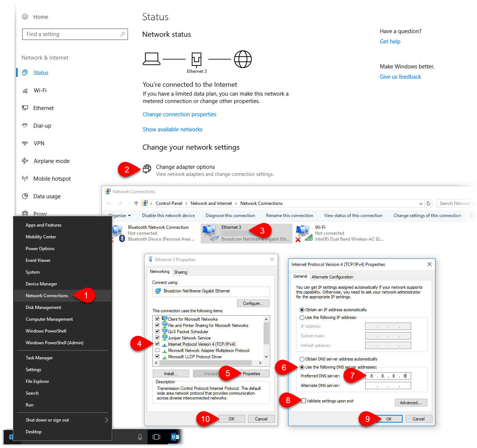Click the laptop icon in Network status diagram
Image resolution: width=477 pixels, height=448 pixels.
(152, 59)
